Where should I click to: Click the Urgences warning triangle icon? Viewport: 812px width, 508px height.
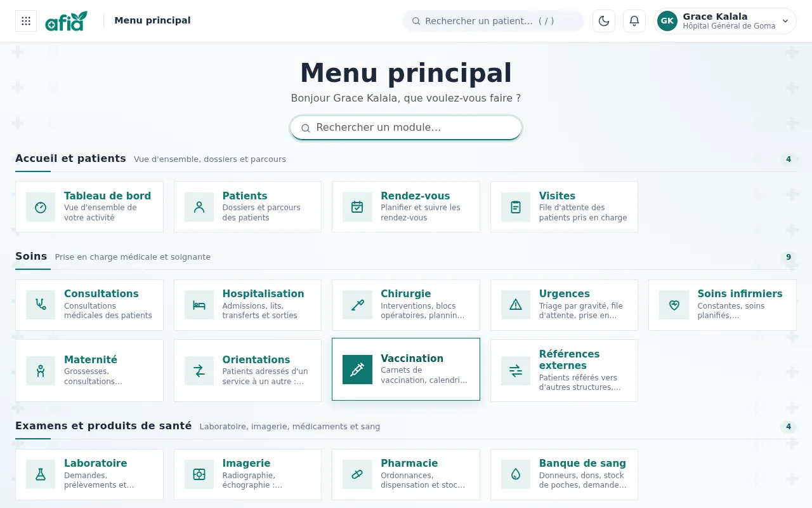pos(516,305)
